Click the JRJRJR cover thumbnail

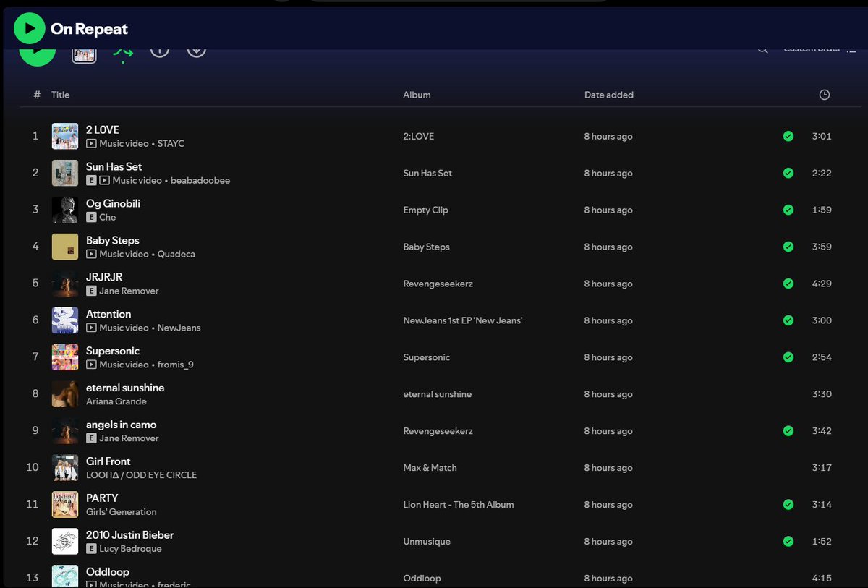[x=65, y=284]
